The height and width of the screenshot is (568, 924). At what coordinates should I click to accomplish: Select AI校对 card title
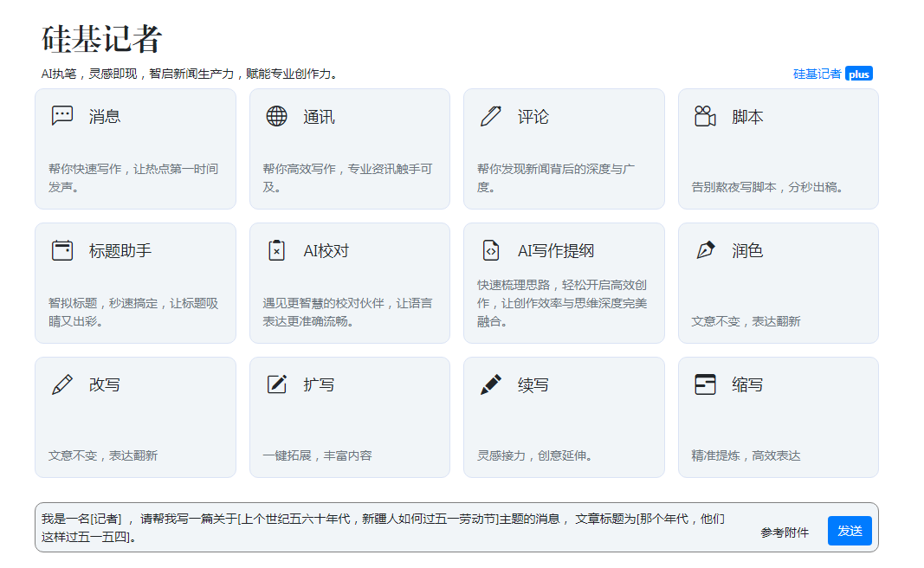click(x=326, y=251)
